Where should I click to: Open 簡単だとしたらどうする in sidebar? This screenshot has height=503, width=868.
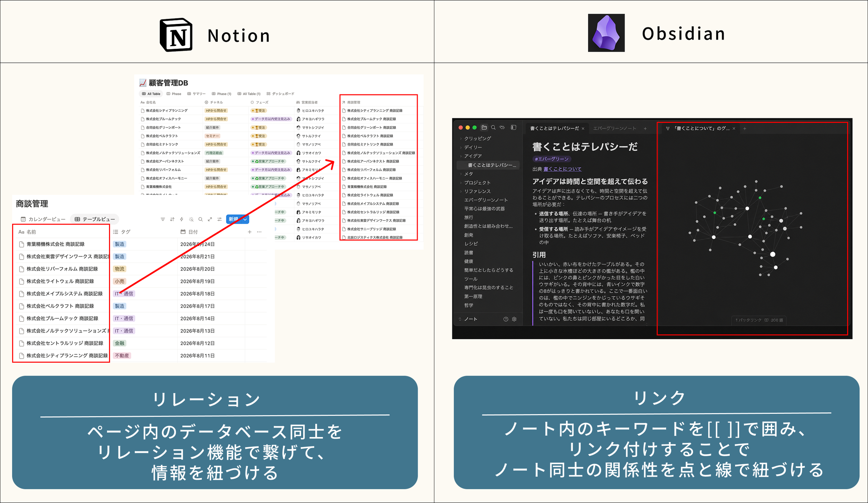(489, 270)
